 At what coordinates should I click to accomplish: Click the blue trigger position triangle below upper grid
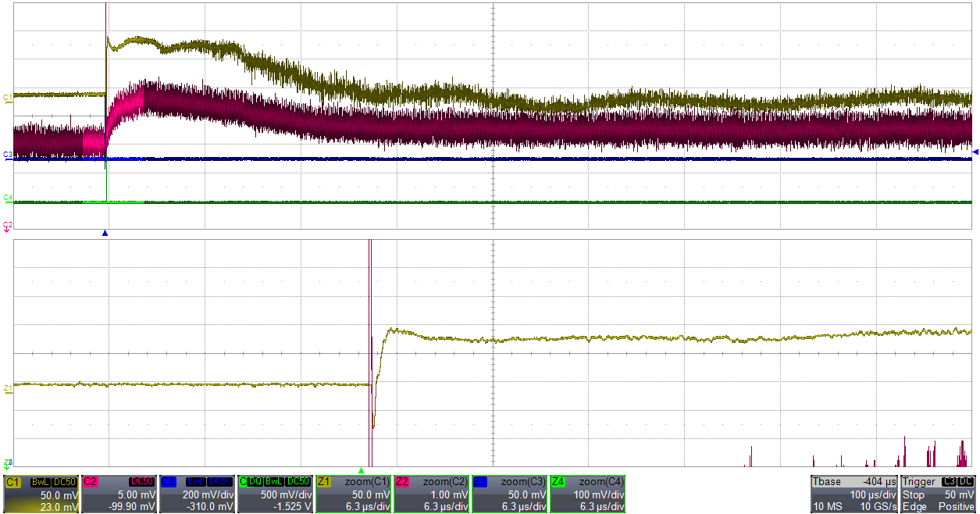point(105,234)
